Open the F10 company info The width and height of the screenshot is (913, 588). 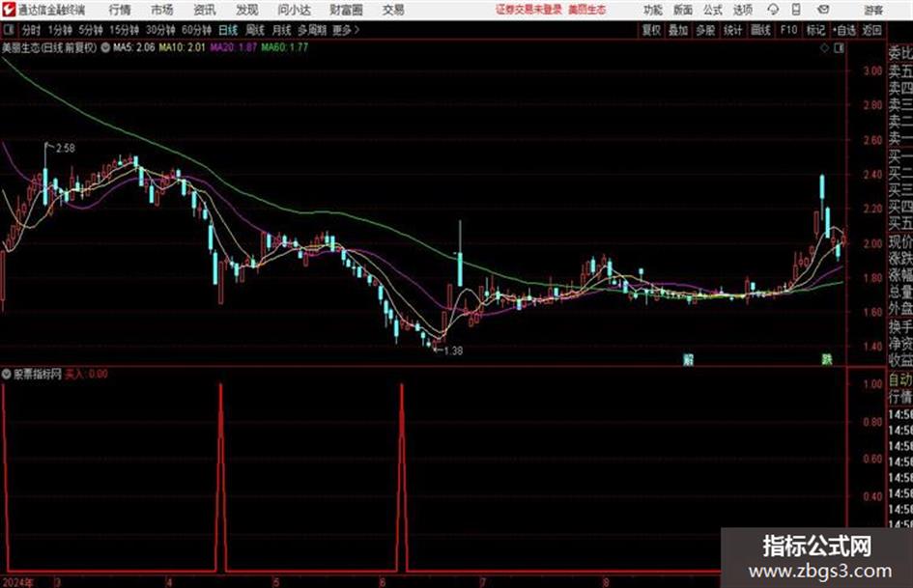pos(788,30)
